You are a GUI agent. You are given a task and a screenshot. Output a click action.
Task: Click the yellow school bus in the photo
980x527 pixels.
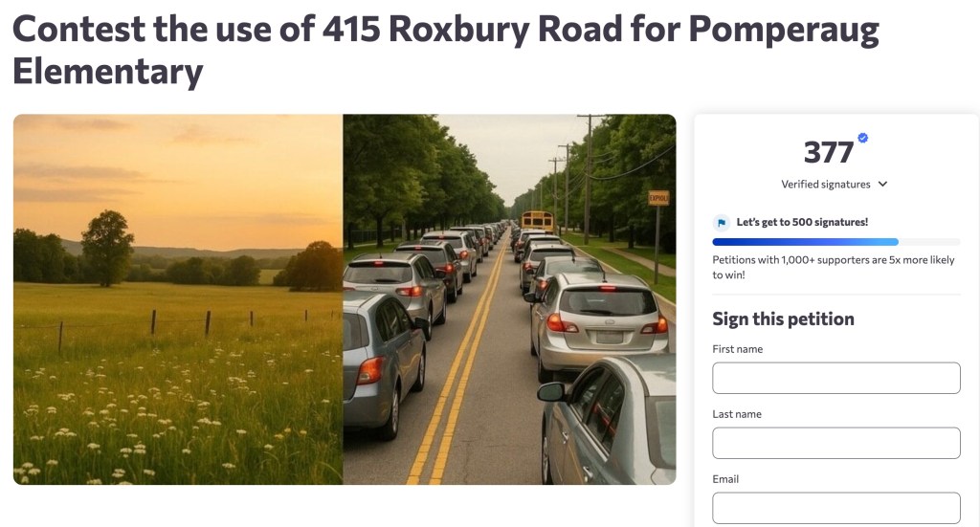538,221
